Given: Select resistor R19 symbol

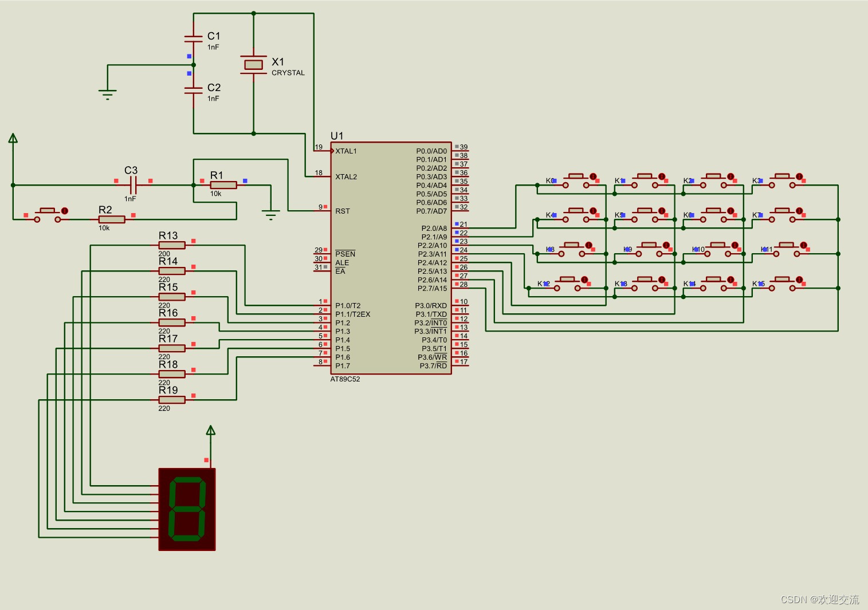Looking at the screenshot, I should pos(171,400).
